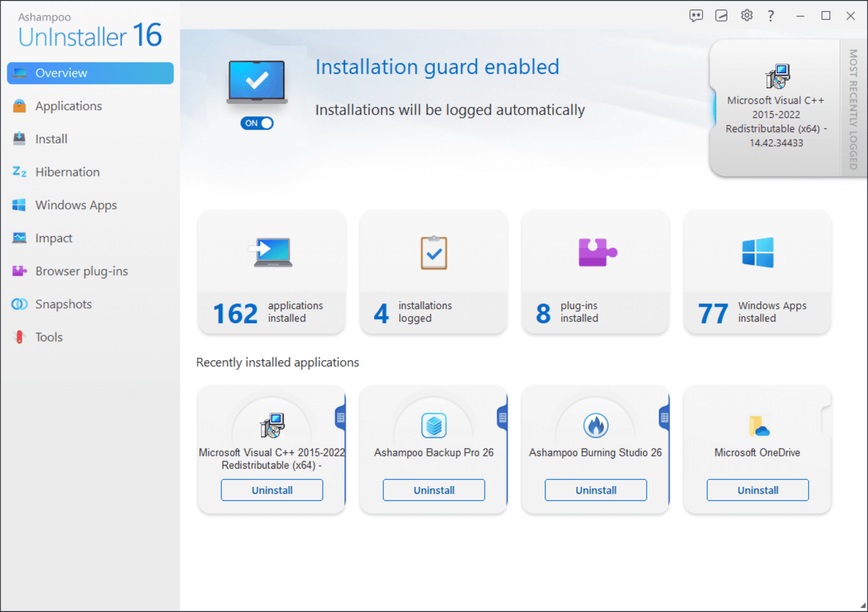Image resolution: width=868 pixels, height=612 pixels.
Task: Open the settings gear icon
Action: click(x=746, y=16)
